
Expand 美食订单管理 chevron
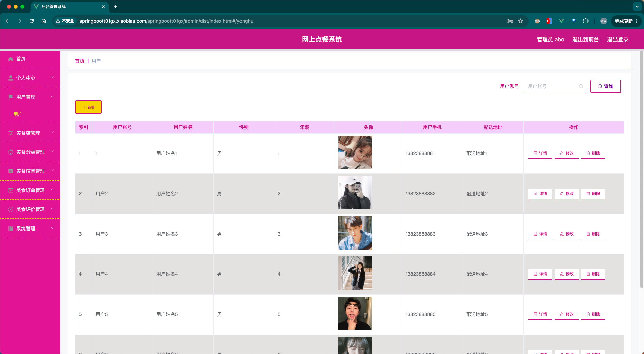pyautogui.click(x=52, y=190)
